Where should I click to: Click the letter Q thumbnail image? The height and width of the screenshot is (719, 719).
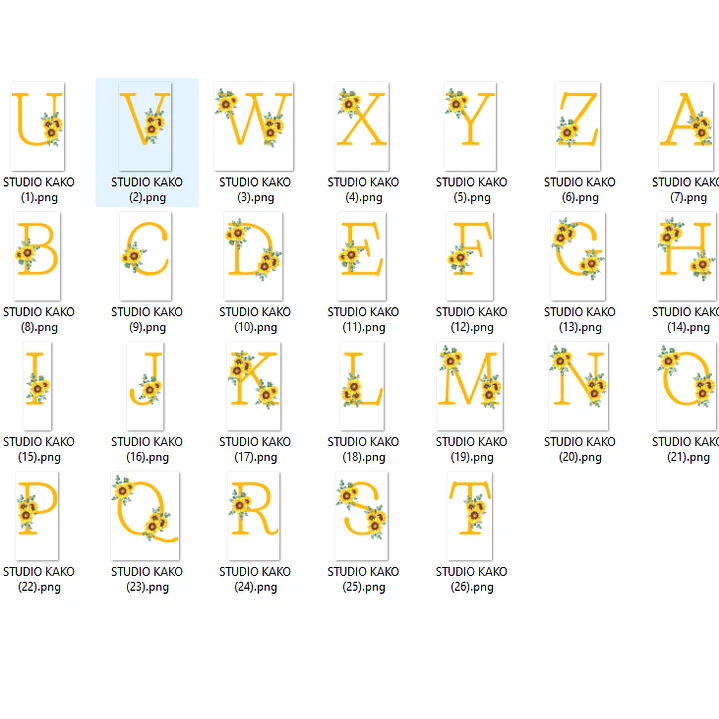point(145,515)
